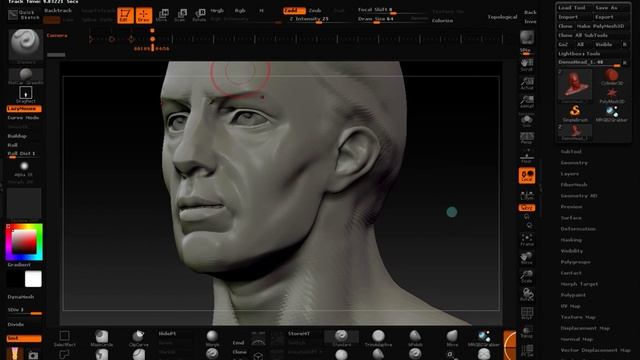Open the Alpha brush selector
The width and height of the screenshot is (640, 360).
[24, 168]
